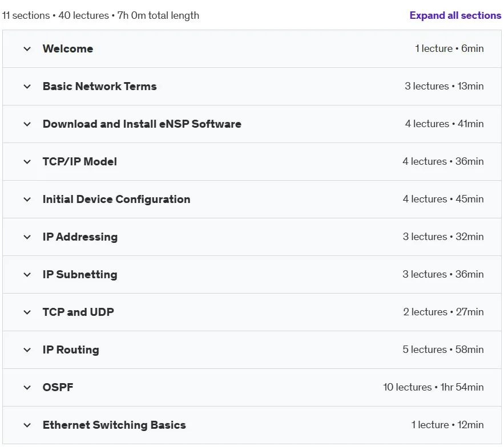Expand Basic Network Terms chevron
504x447 pixels.
tap(27, 87)
